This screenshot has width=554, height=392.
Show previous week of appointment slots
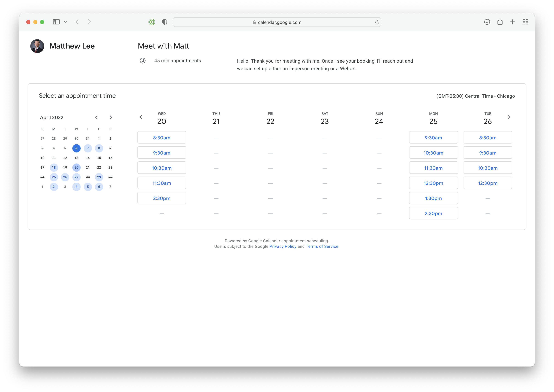(141, 117)
